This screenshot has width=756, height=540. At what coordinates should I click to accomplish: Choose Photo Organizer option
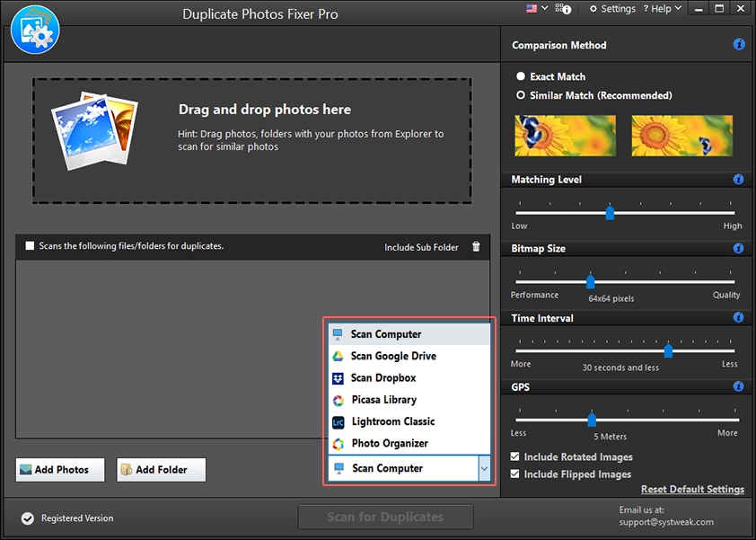[x=409, y=443]
